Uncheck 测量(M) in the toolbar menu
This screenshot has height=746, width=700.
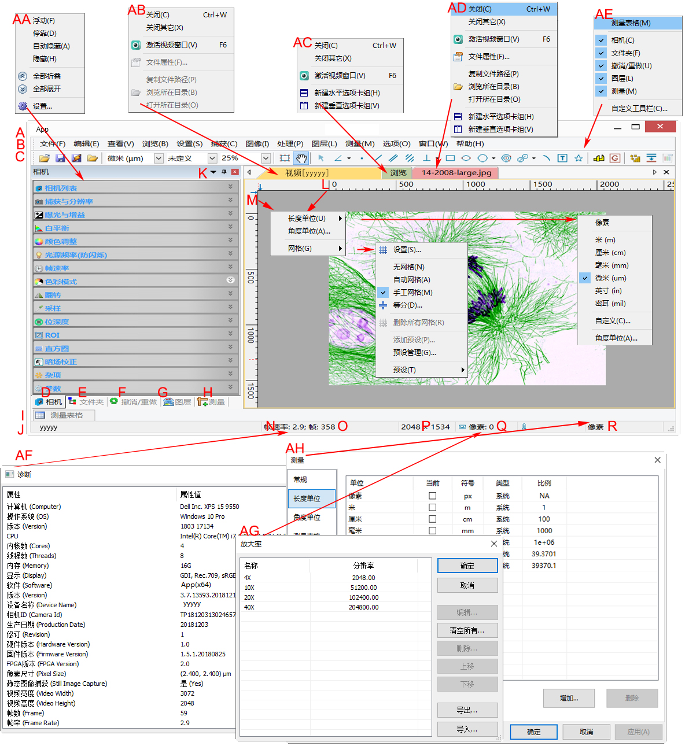click(x=602, y=91)
